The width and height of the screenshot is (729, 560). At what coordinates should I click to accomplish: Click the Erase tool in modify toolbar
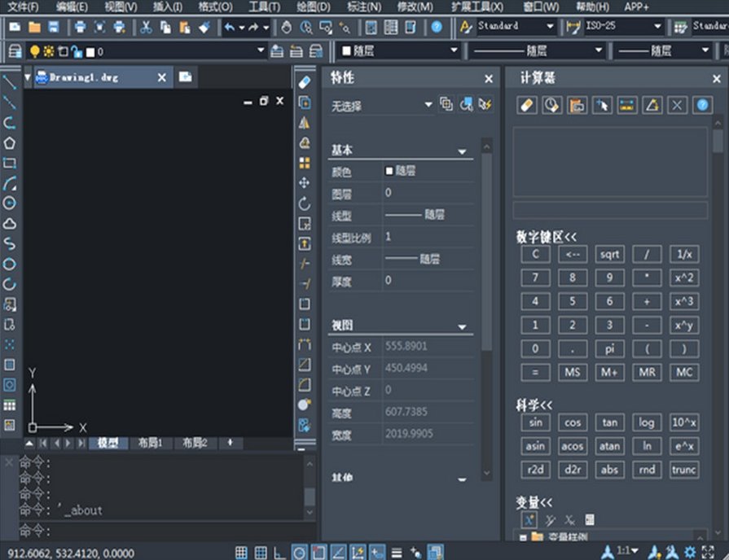pyautogui.click(x=305, y=82)
